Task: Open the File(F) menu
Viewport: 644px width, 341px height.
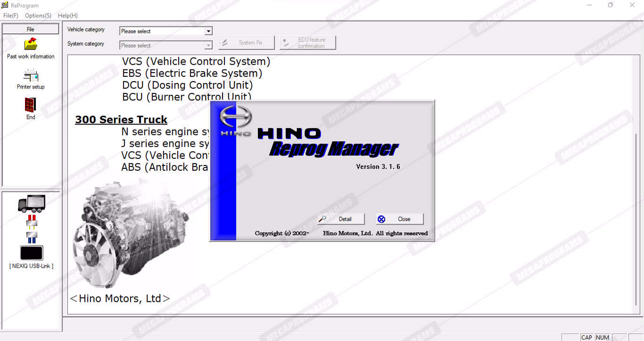Action: [11, 16]
